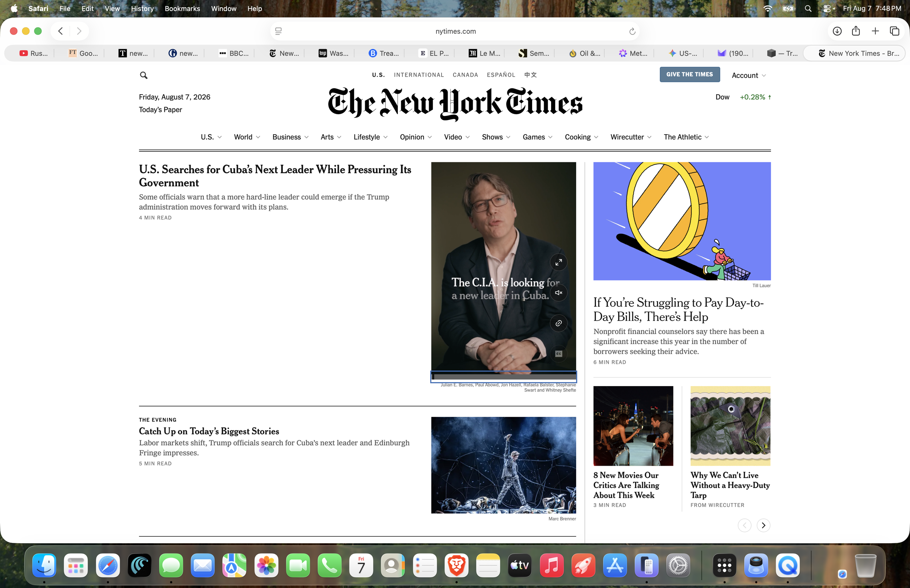Open the Bookmarks menu
Viewport: 910px width, 588px height.
(x=182, y=8)
